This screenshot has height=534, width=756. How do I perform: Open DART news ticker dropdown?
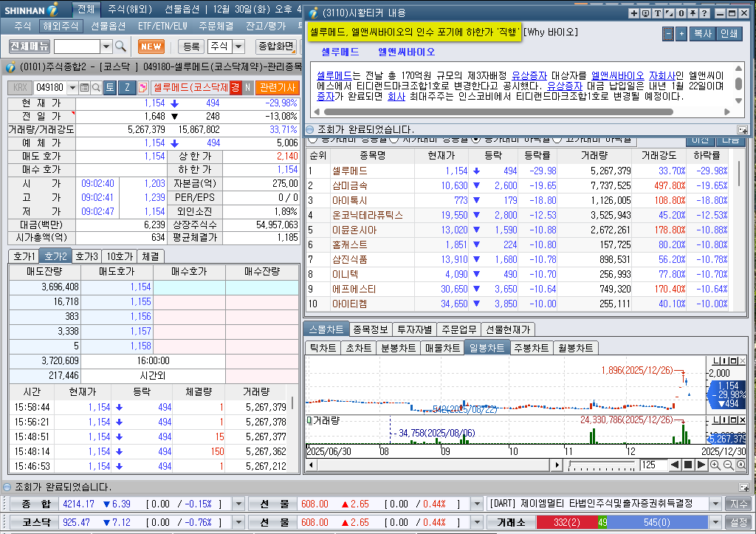click(715, 504)
